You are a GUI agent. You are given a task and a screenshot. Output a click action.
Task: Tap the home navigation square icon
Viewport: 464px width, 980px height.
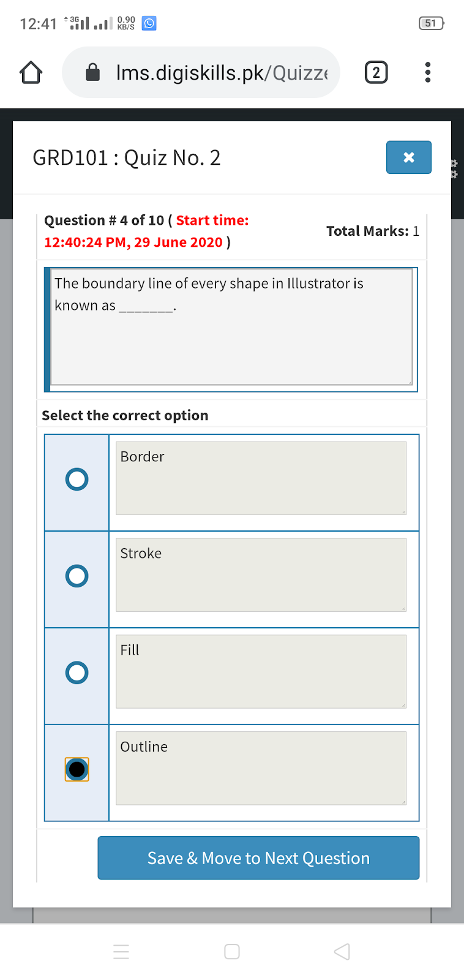(x=232, y=951)
